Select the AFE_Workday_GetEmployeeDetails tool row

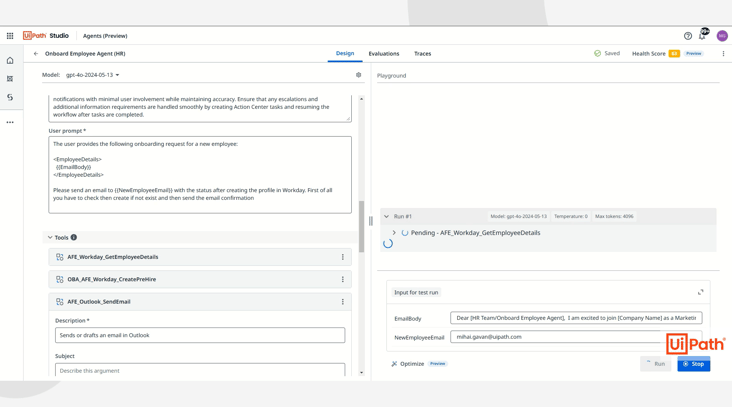pyautogui.click(x=200, y=257)
